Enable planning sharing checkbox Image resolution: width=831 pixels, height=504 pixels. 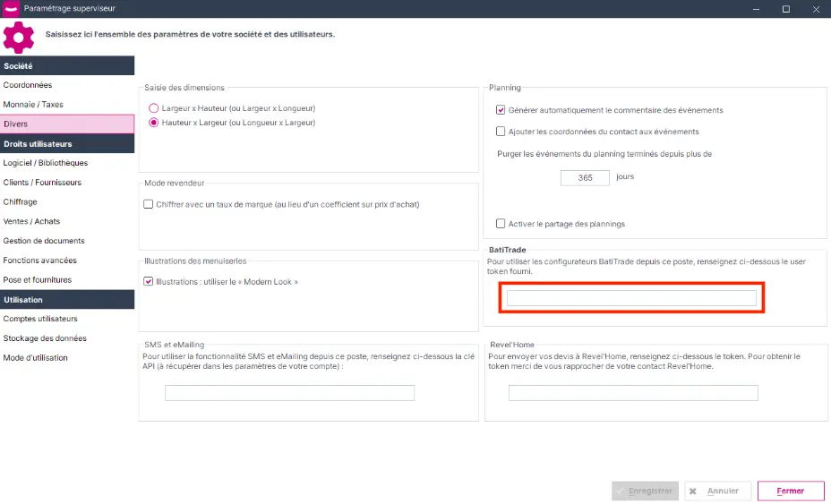[x=501, y=224]
